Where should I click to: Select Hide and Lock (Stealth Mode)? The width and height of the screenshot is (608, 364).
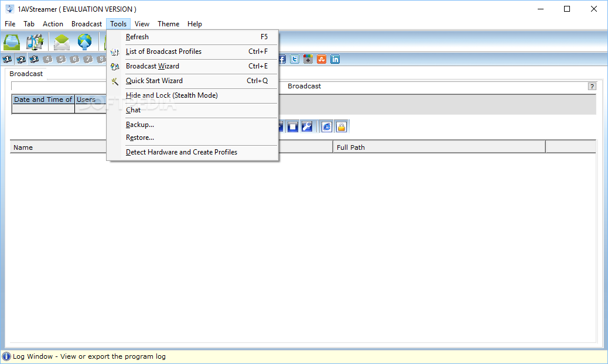193,95
